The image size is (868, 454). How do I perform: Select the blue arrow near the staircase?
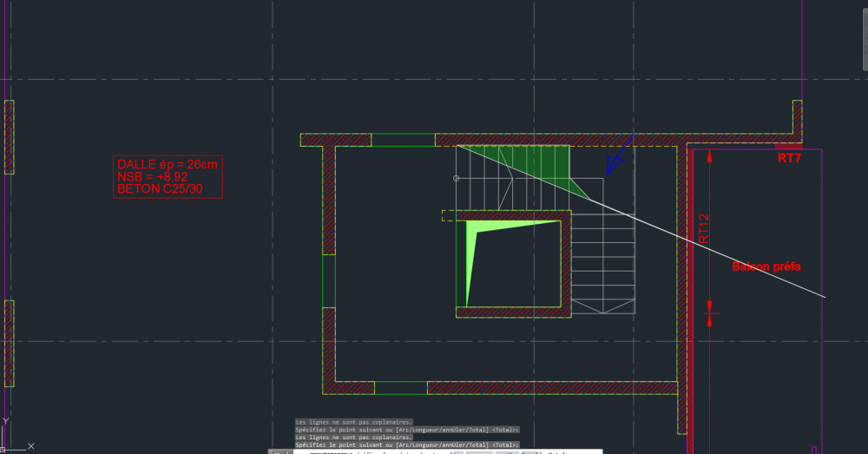(x=620, y=155)
